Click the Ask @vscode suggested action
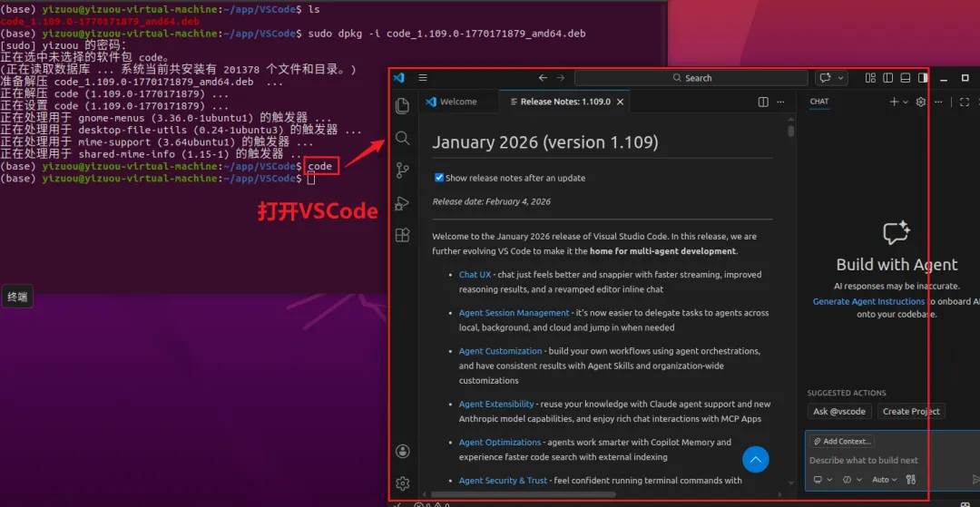The image size is (980, 507). pyautogui.click(x=838, y=412)
